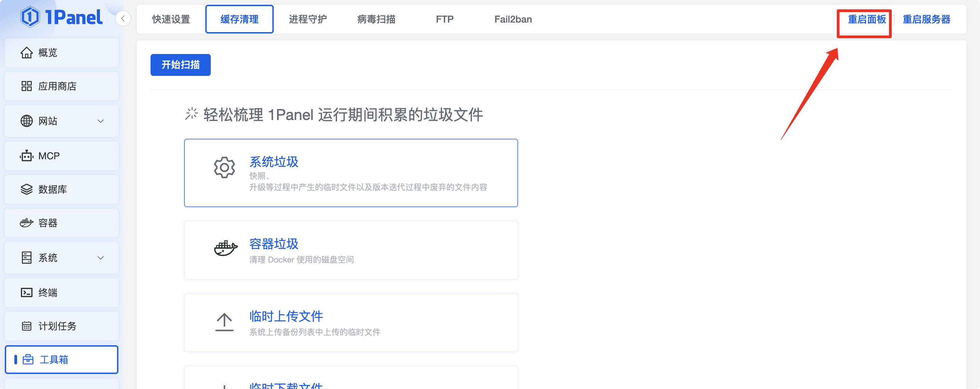Switch to the 快速设置 tab
Image resolution: width=980 pixels, height=389 pixels.
[x=171, y=19]
